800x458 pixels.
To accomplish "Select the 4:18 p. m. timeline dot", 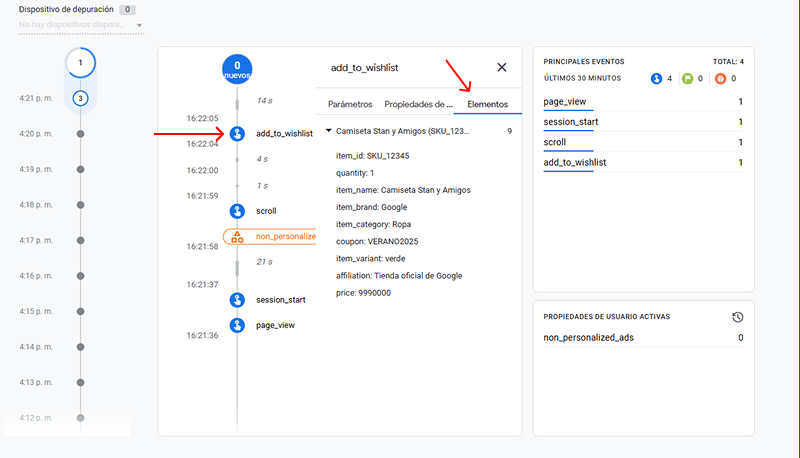I will click(x=80, y=205).
